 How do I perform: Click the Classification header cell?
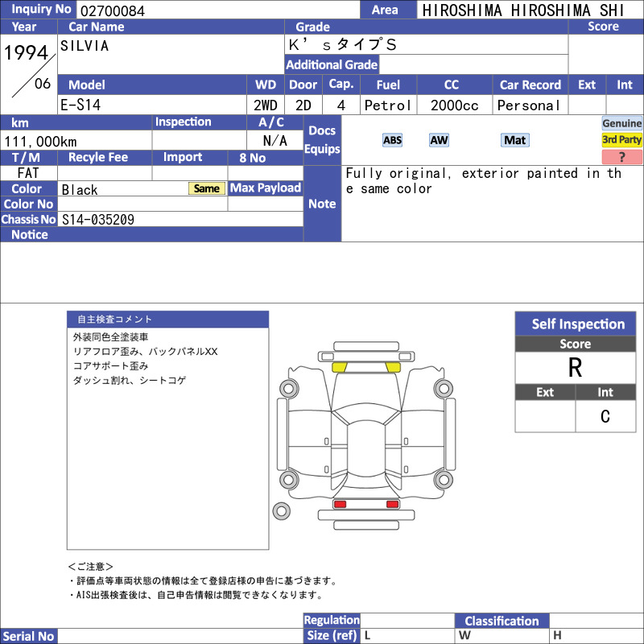click(502, 621)
